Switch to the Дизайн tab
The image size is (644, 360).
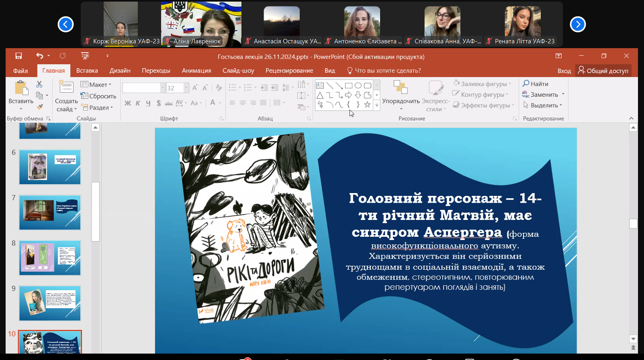(x=120, y=71)
